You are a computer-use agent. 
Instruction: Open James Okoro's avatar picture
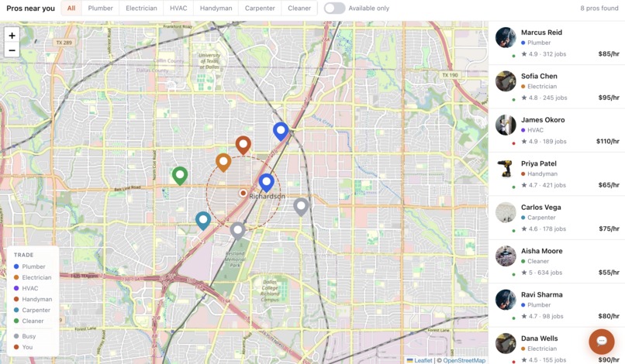506,125
